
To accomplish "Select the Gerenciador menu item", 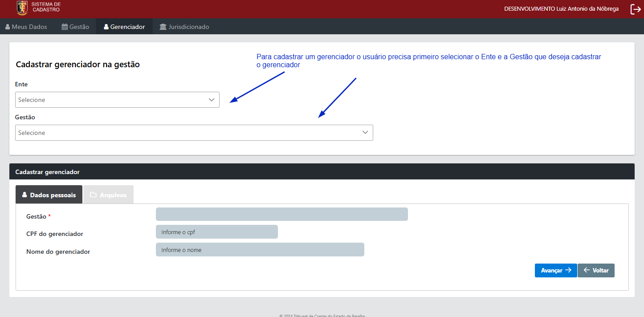I will (124, 27).
